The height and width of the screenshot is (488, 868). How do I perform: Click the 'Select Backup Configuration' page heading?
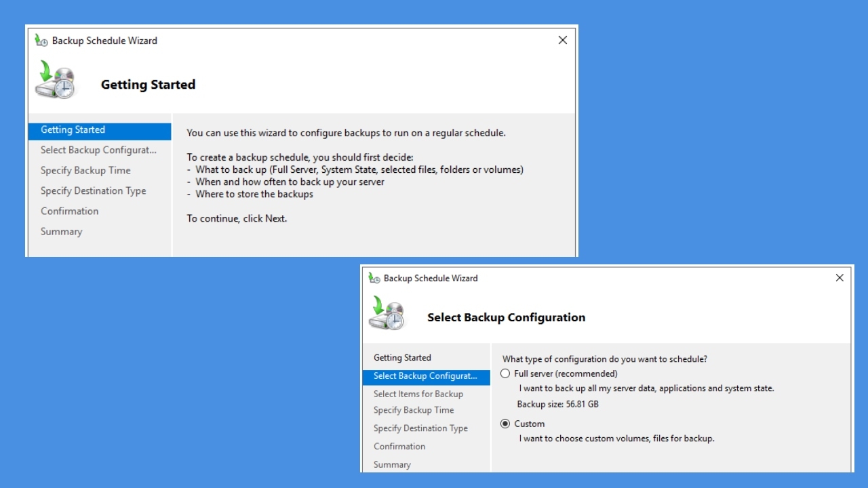(x=506, y=317)
